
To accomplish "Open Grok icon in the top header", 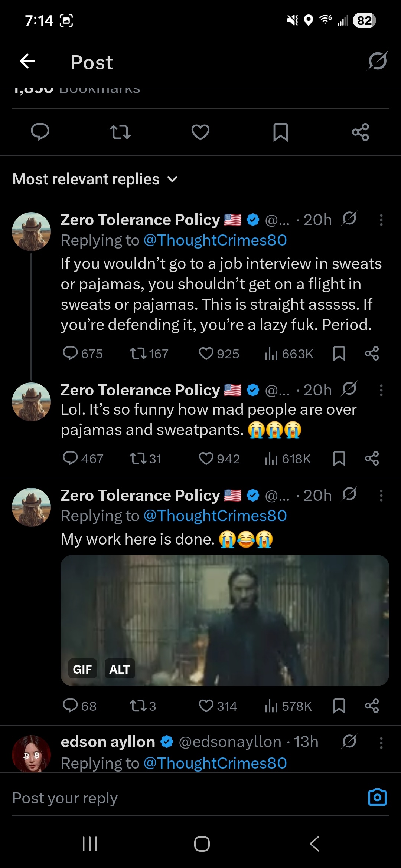I will click(x=377, y=61).
